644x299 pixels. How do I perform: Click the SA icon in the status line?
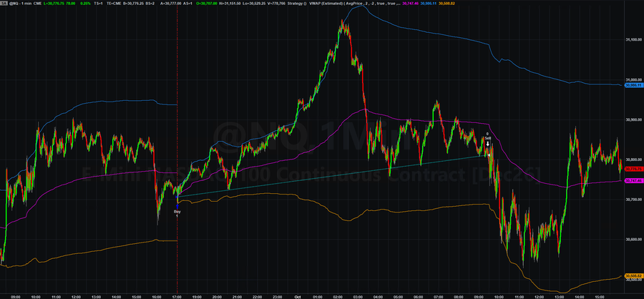pyautogui.click(x=4, y=4)
